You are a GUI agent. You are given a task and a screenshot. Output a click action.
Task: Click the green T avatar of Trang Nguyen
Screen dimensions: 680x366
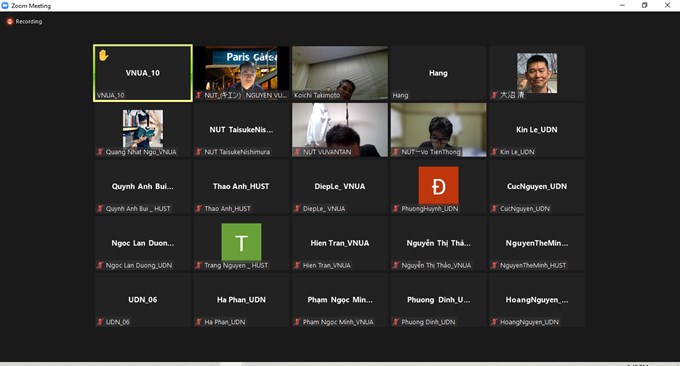tap(241, 242)
